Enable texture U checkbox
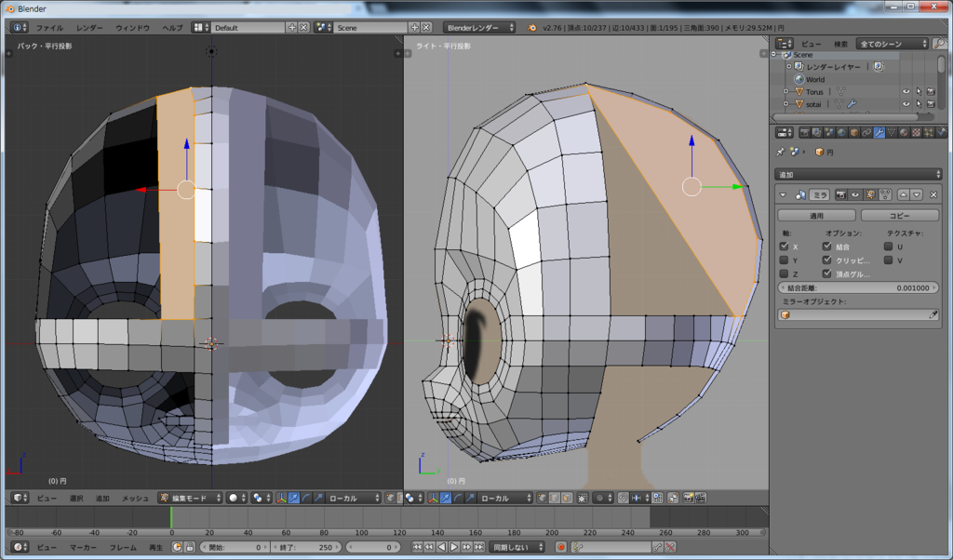The image size is (953, 560). pyautogui.click(x=888, y=247)
